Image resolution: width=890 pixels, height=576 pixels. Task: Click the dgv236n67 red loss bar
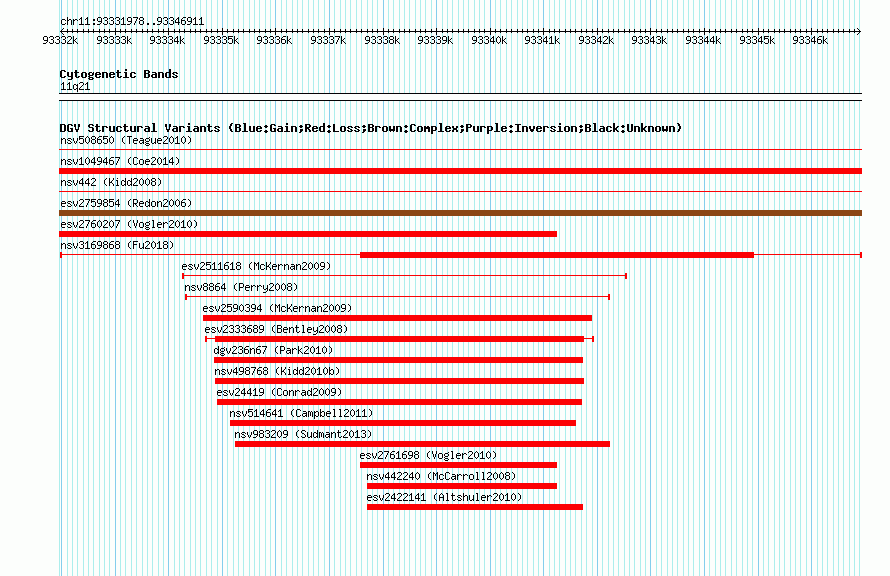pyautogui.click(x=398, y=360)
